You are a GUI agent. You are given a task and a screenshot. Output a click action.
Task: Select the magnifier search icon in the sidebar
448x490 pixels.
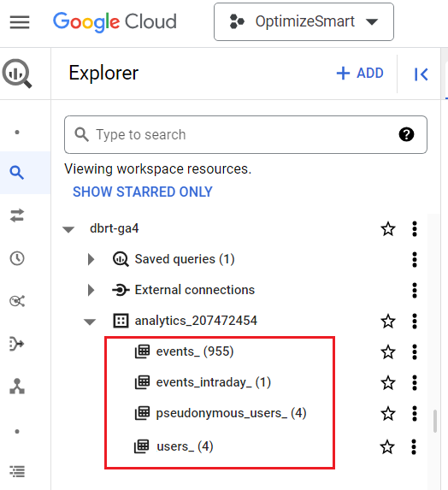point(17,173)
